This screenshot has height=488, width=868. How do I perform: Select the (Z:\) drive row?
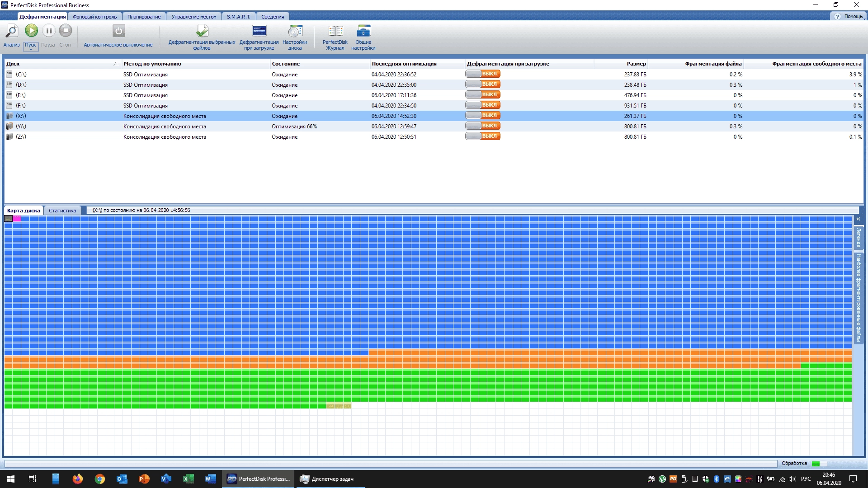click(x=434, y=136)
